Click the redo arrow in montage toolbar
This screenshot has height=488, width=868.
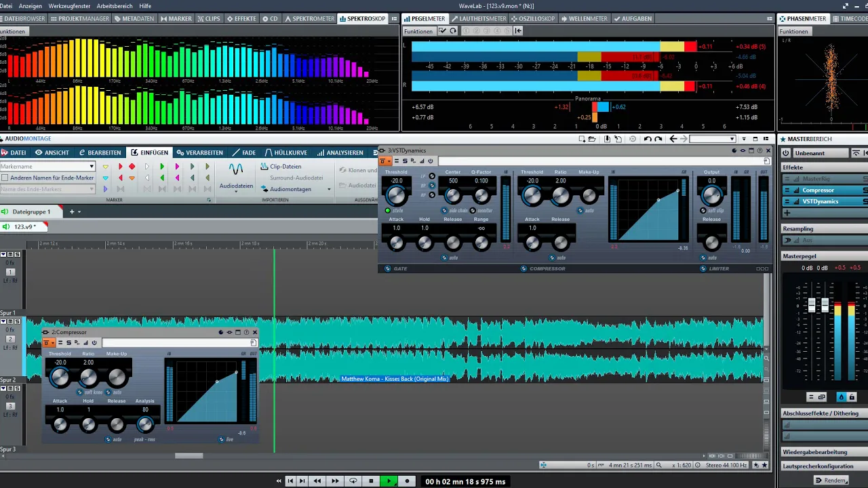(x=658, y=139)
